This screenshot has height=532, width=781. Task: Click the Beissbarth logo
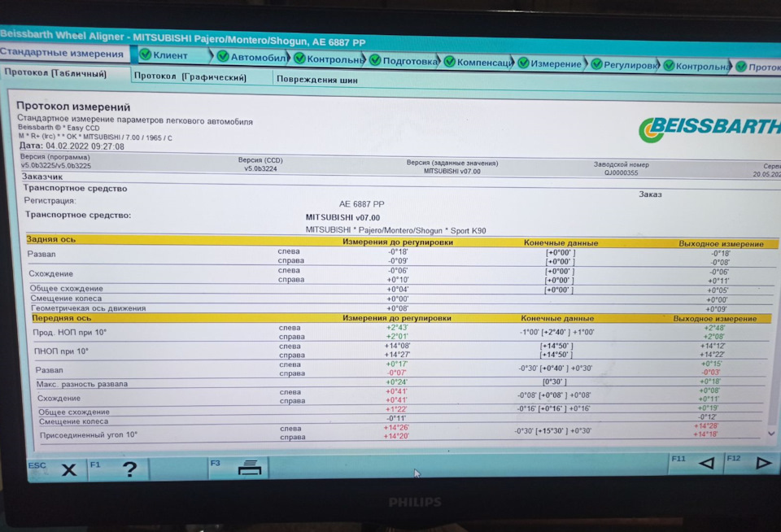709,129
